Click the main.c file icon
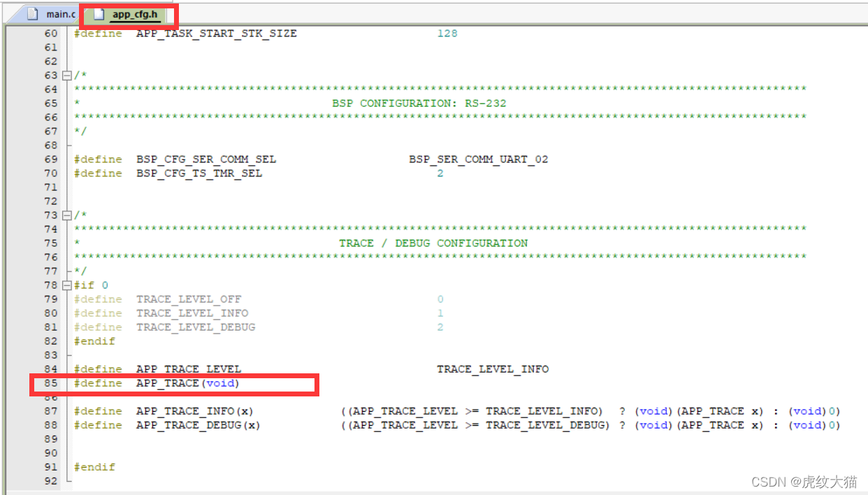 [32, 14]
